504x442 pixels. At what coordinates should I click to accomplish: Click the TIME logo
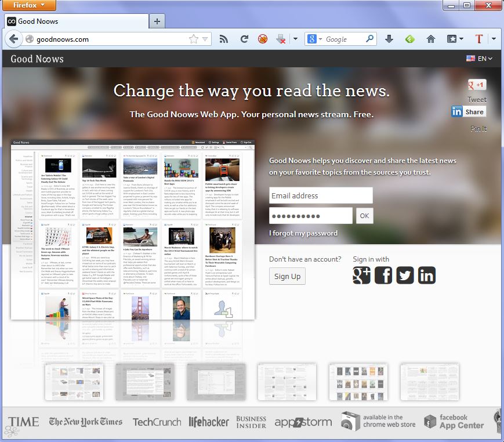(23, 422)
